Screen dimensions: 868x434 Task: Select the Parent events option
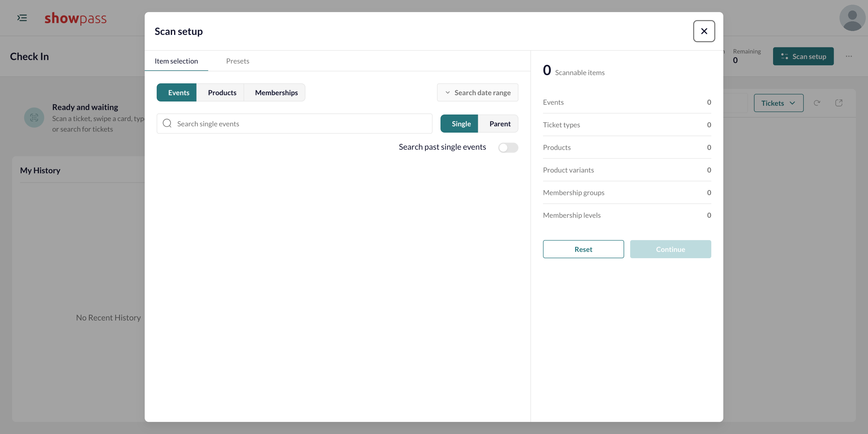coord(498,124)
